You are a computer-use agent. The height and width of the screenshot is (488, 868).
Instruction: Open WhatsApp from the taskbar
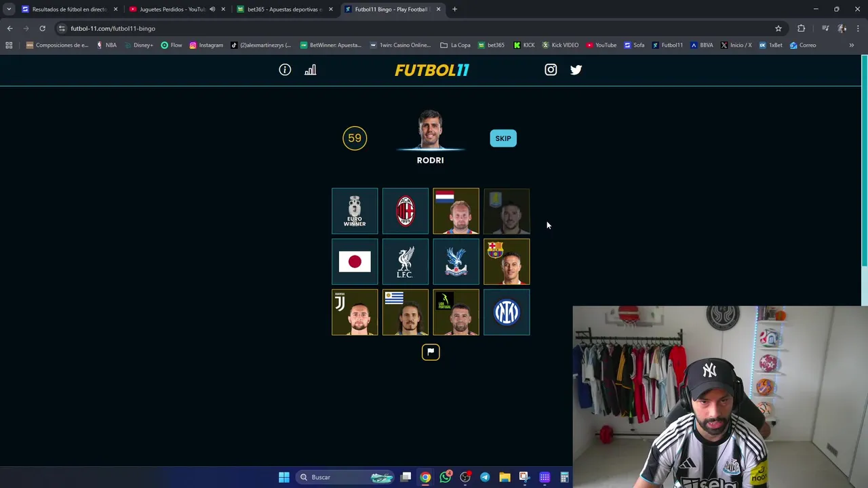coord(446,477)
